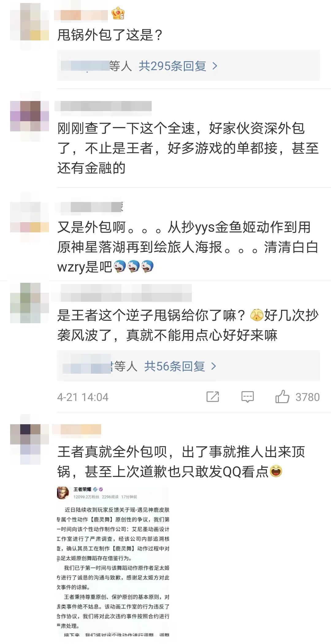Image resolution: width=331 pixels, height=644 pixels.
Task: Open avatar of commenter mentioning yys金鱼姬
Action: [30, 217]
